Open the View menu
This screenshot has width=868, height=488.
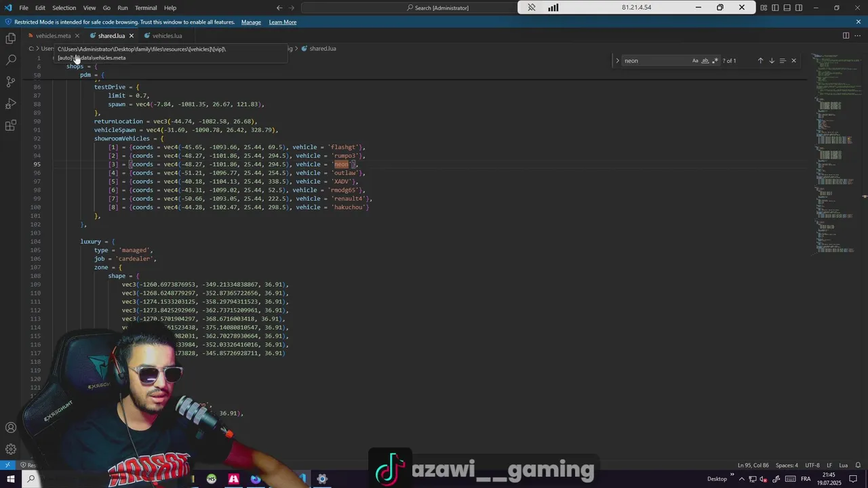(90, 7)
